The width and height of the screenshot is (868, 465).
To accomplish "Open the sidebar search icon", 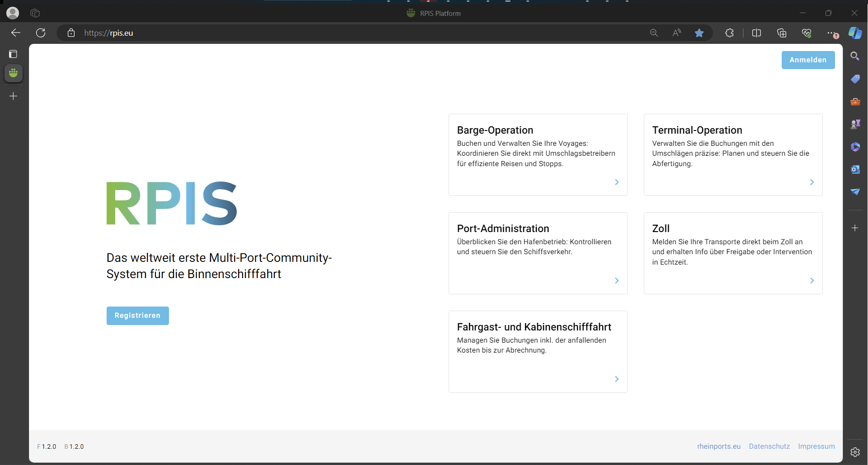I will (x=855, y=56).
